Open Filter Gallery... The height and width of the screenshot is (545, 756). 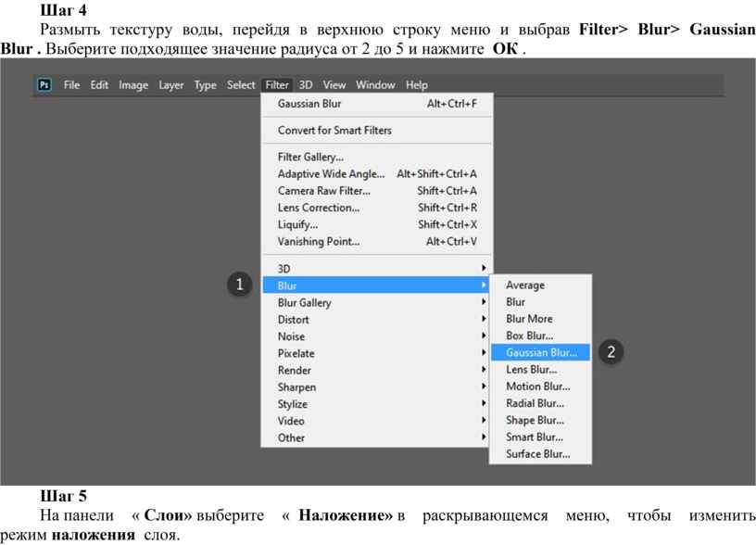[377, 157]
